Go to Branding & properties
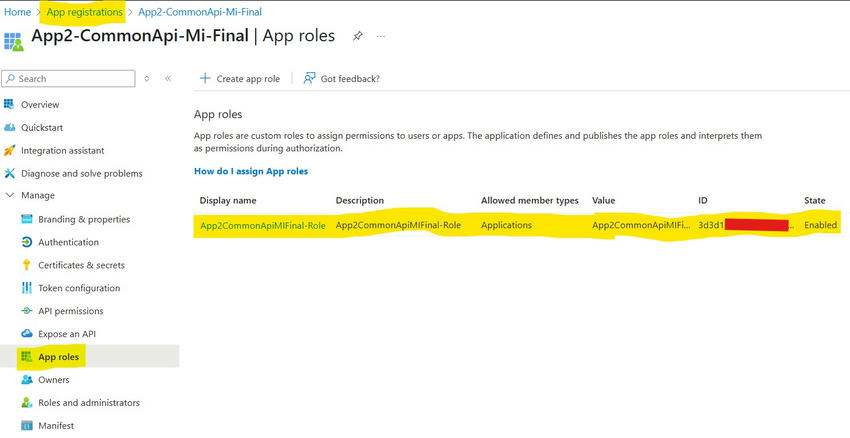This screenshot has width=850, height=438. 84,220
